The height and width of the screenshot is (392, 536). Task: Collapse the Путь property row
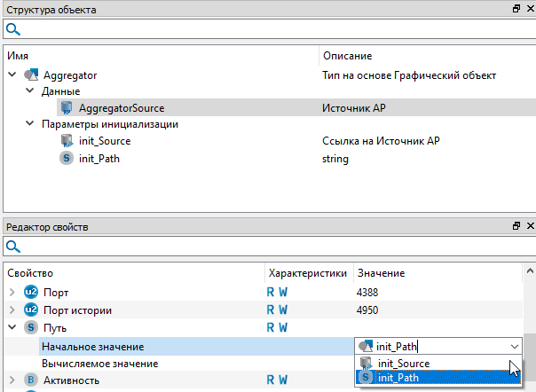click(x=12, y=327)
